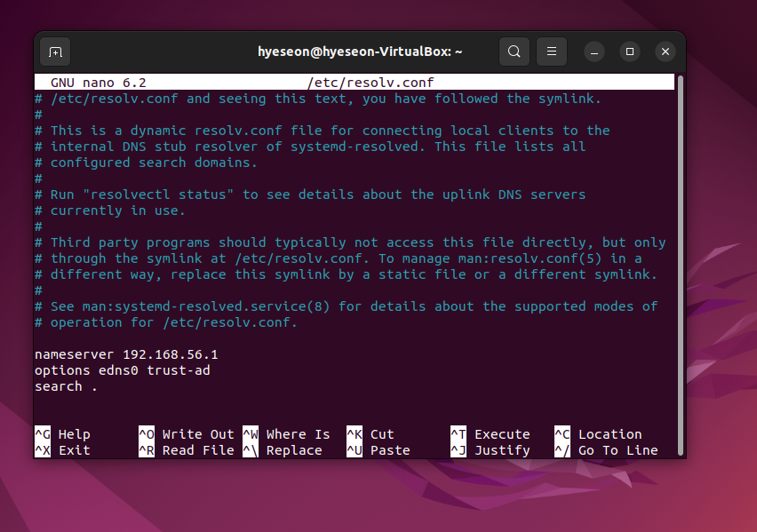Click the ^X Exit shortcut
Screen dimensions: 757x532
point(62,450)
